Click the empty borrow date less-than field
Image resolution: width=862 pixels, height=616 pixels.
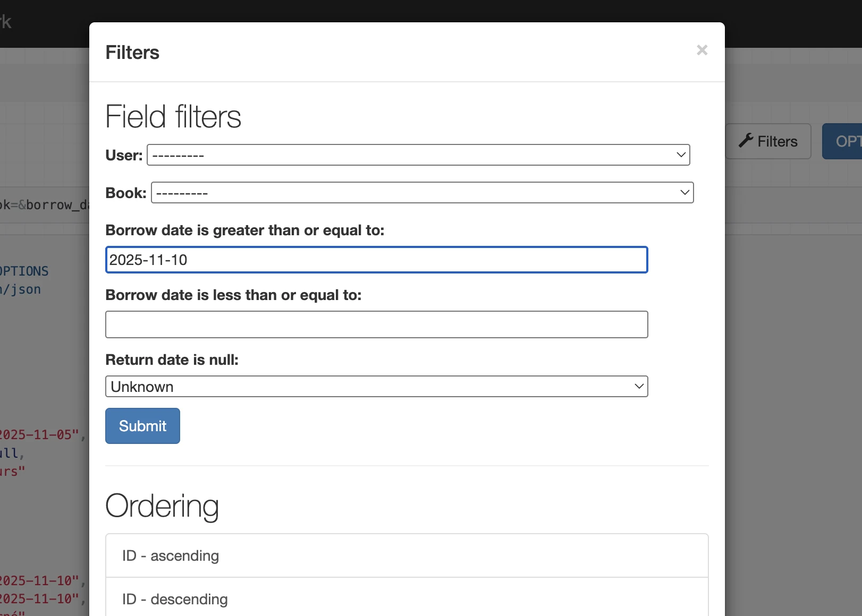tap(376, 324)
